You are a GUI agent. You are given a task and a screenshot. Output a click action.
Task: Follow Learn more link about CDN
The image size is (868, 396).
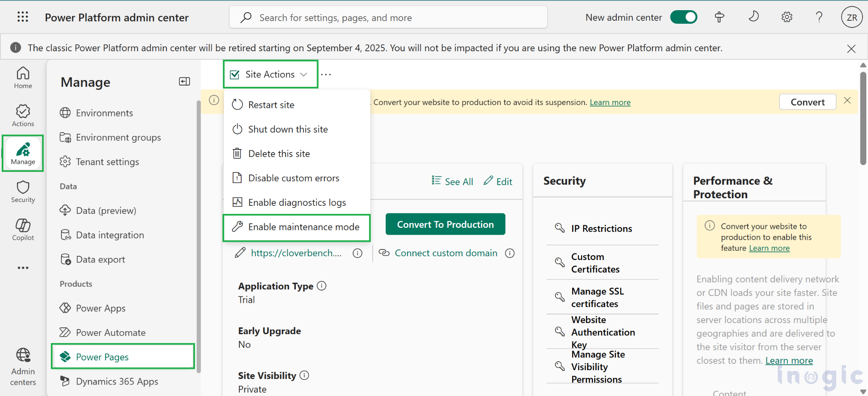click(789, 361)
